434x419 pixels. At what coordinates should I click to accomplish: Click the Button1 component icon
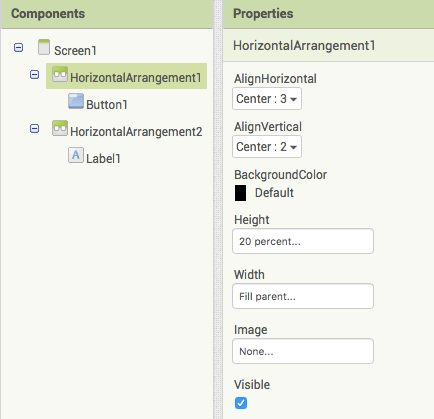coord(76,101)
